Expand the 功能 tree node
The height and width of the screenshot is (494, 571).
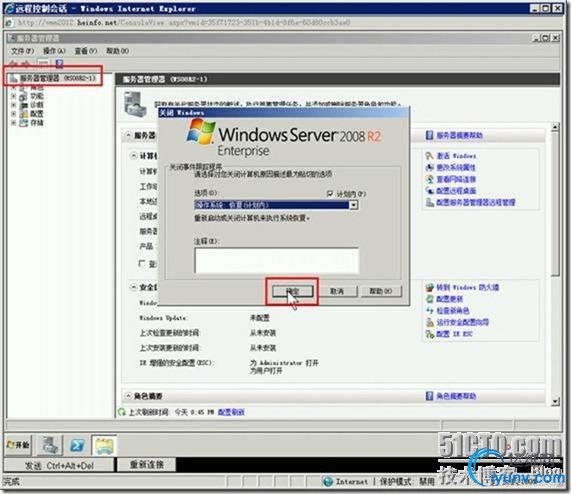coord(13,96)
